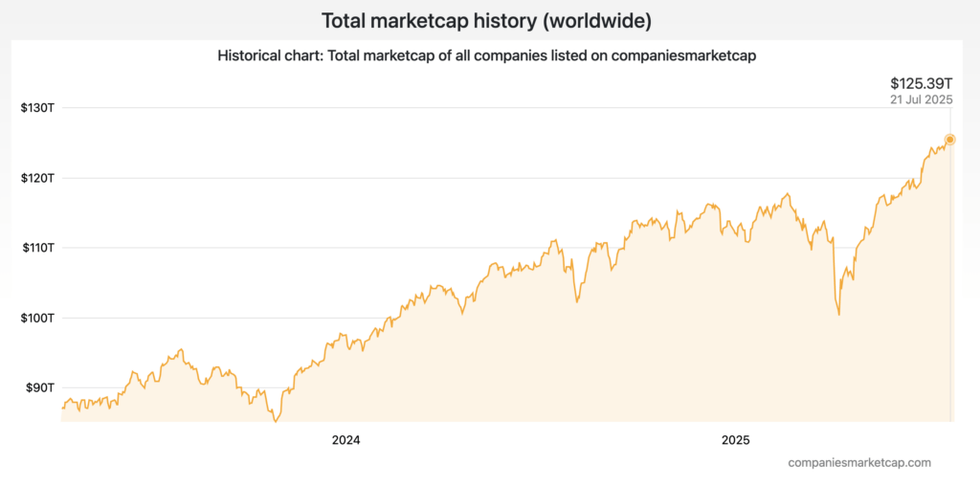Open the companiesmarketcap.com watermark link
980x485 pixels.
(858, 462)
